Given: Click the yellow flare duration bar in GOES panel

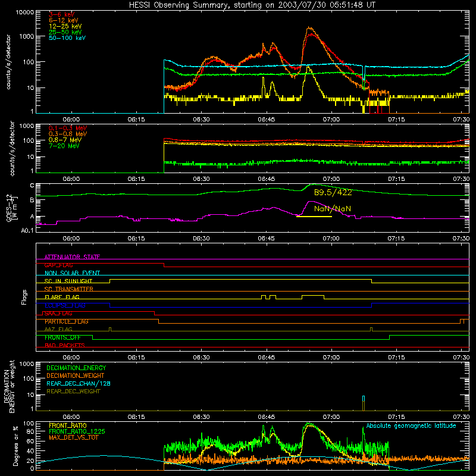Looking at the screenshot, I should click(314, 217).
